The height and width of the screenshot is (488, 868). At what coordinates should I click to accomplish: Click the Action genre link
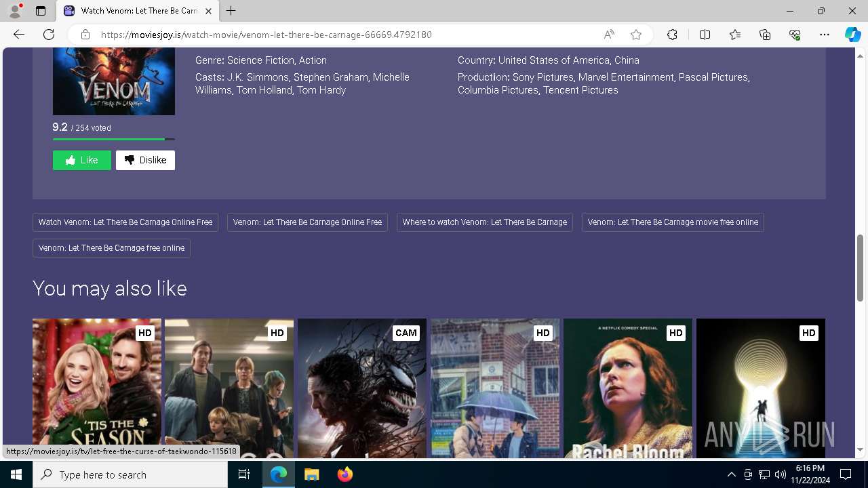coord(313,60)
